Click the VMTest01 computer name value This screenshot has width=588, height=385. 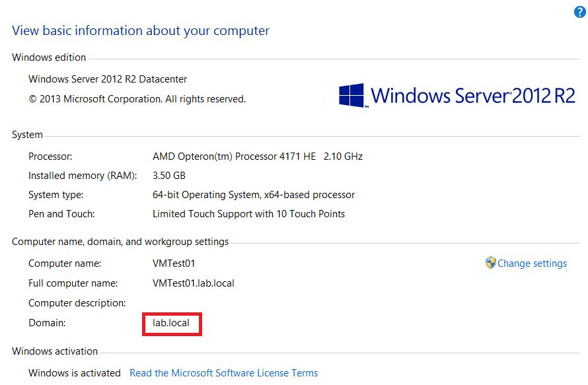[174, 263]
